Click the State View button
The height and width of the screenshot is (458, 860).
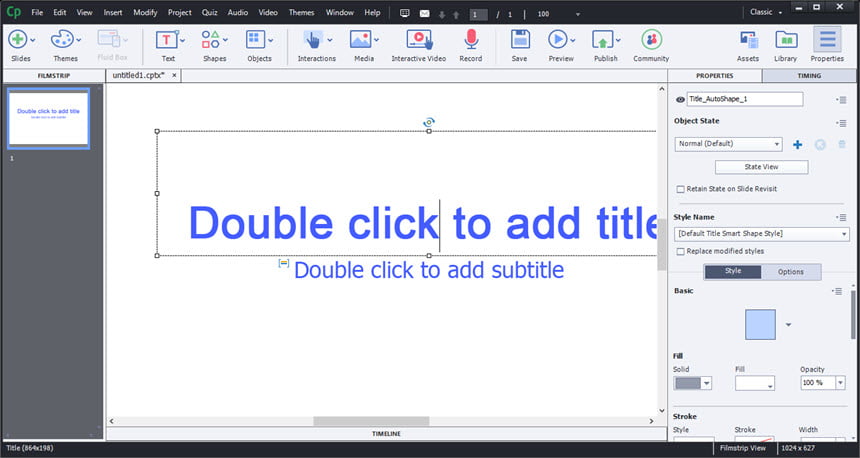761,167
